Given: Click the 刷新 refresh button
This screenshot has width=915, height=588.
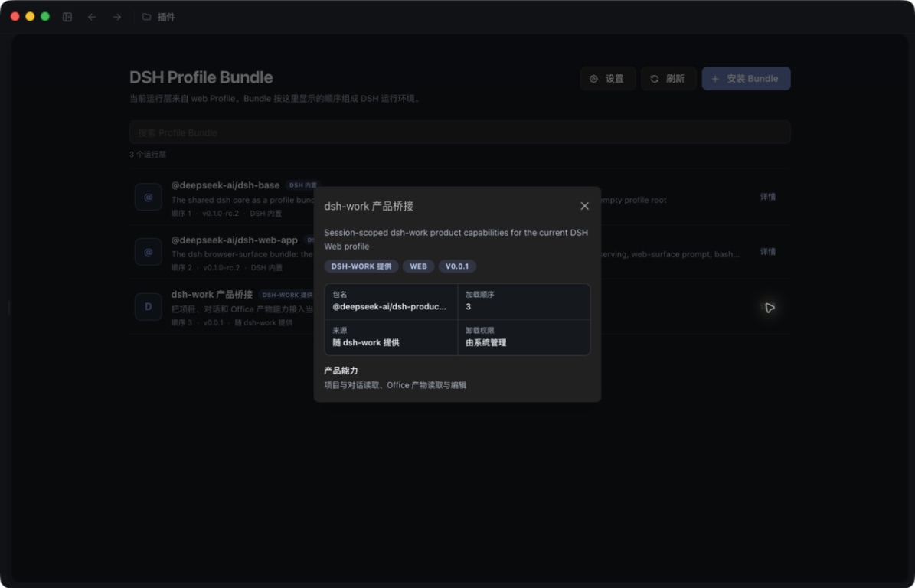Looking at the screenshot, I should tap(668, 79).
